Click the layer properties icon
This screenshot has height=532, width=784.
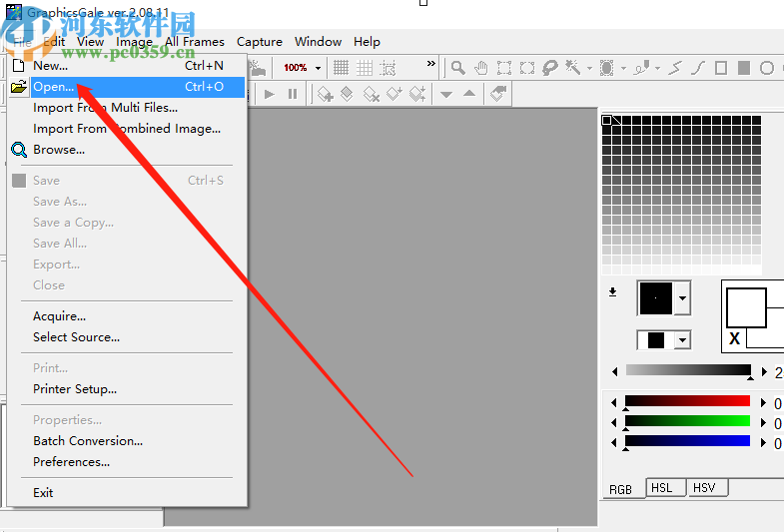(498, 94)
